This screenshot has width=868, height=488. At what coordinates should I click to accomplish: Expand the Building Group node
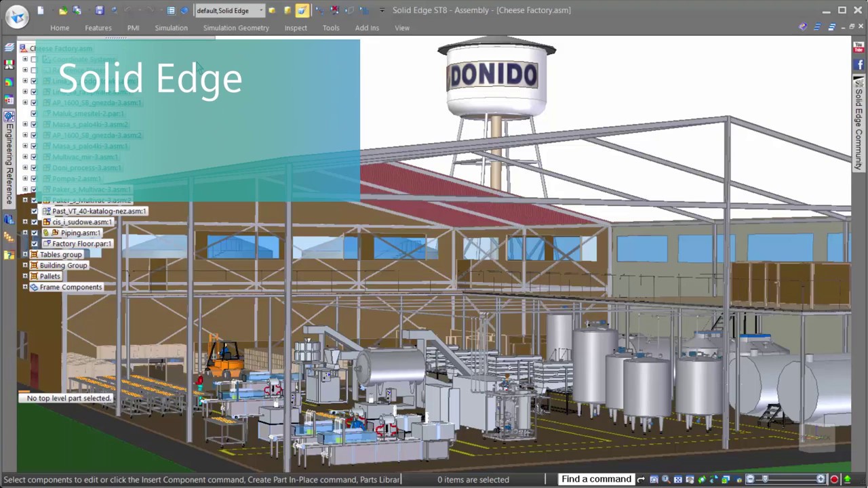[25, 265]
